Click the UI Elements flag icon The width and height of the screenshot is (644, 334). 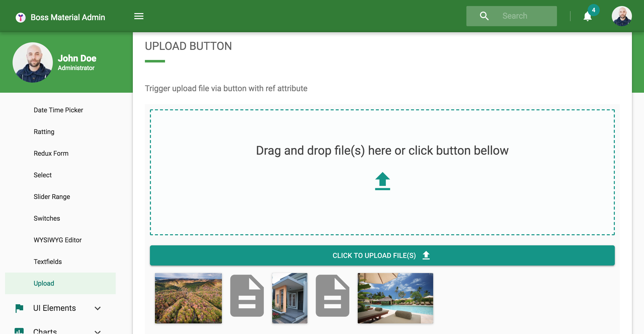point(19,308)
